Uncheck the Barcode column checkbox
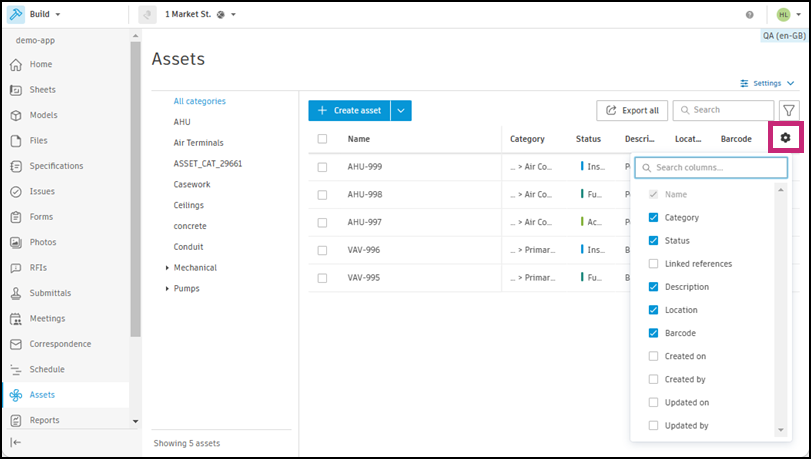This screenshot has height=459, width=811. 653,333
